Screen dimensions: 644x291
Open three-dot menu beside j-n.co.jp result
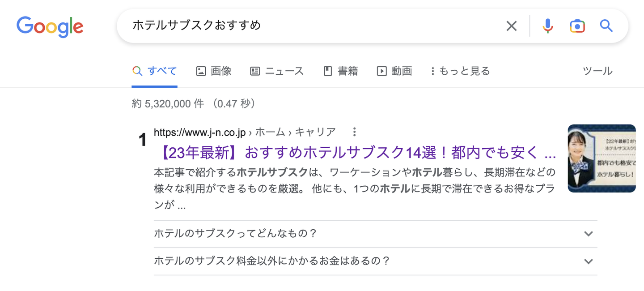point(354,132)
